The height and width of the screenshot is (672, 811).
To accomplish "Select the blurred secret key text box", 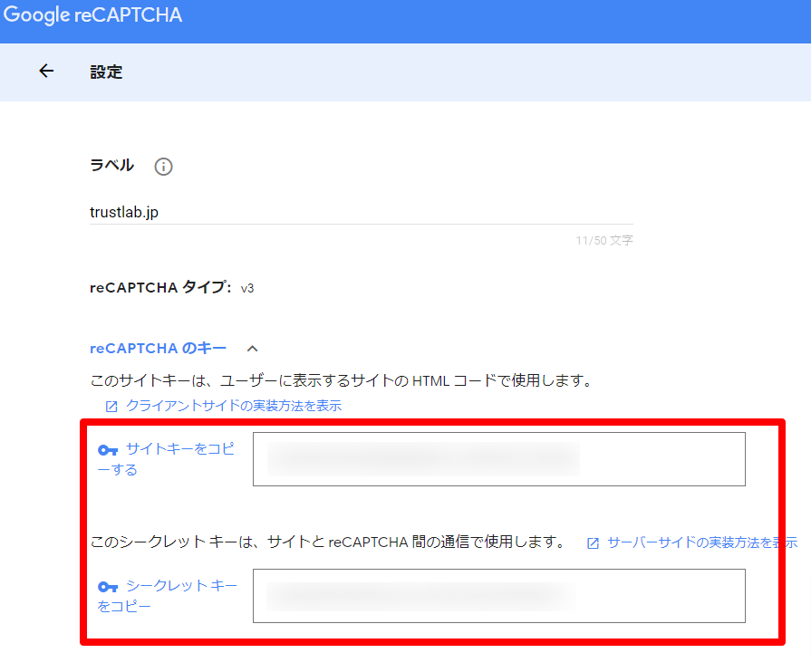I will click(x=498, y=596).
